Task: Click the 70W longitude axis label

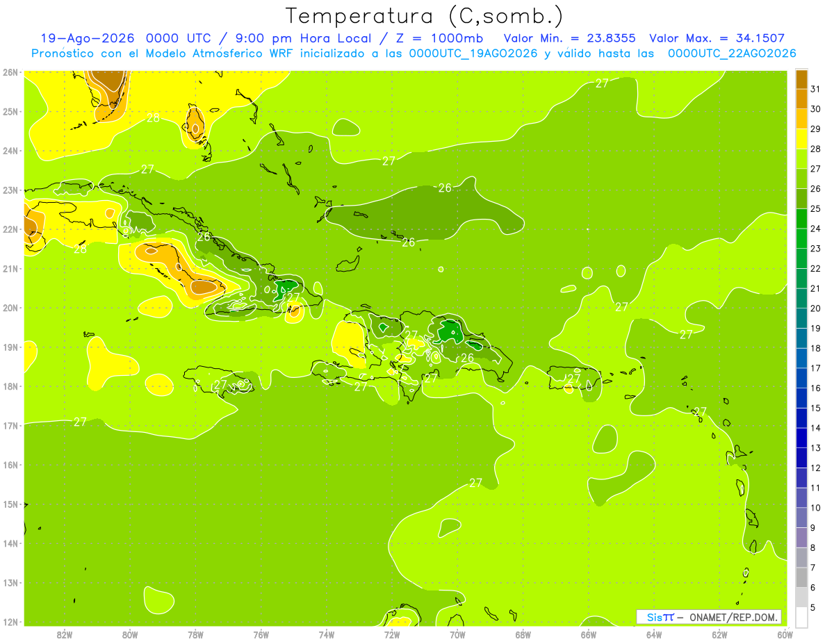Action: pos(457,634)
